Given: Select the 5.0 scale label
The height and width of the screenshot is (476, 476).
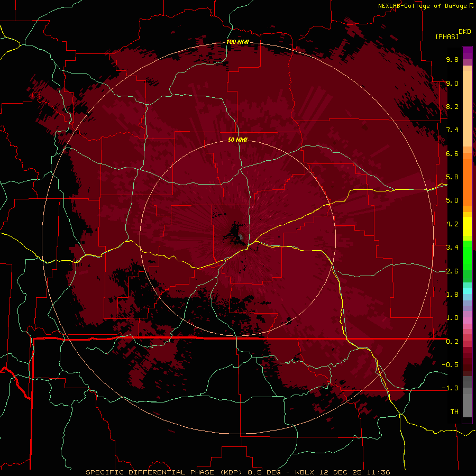Looking at the screenshot, I should [x=452, y=200].
